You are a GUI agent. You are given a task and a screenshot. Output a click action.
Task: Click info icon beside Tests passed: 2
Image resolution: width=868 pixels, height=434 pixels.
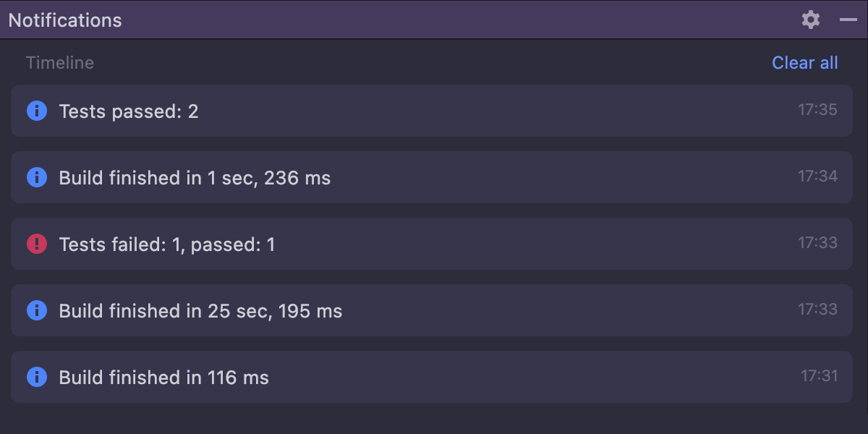pos(37,111)
